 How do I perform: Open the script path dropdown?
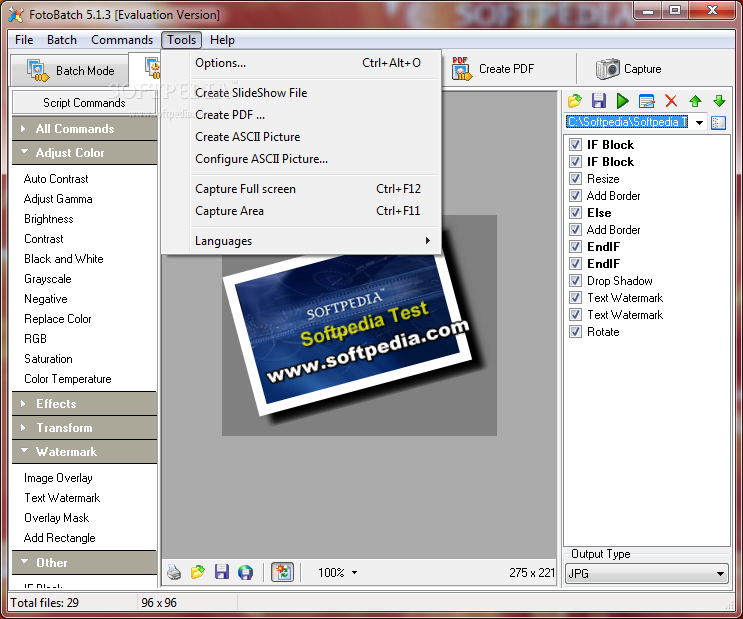coord(699,122)
